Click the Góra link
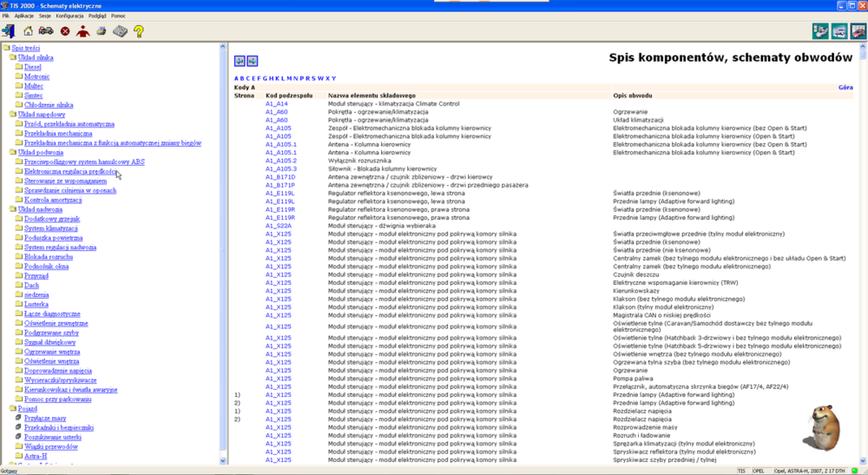 coord(845,87)
